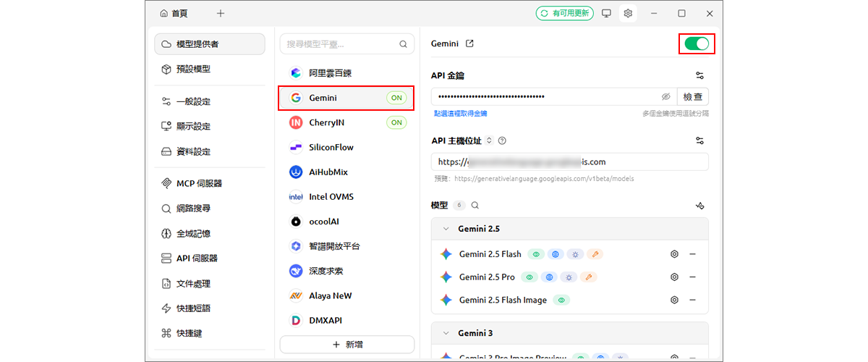868x362 pixels.
Task: Open API 伺服器 settings
Action: click(210, 258)
